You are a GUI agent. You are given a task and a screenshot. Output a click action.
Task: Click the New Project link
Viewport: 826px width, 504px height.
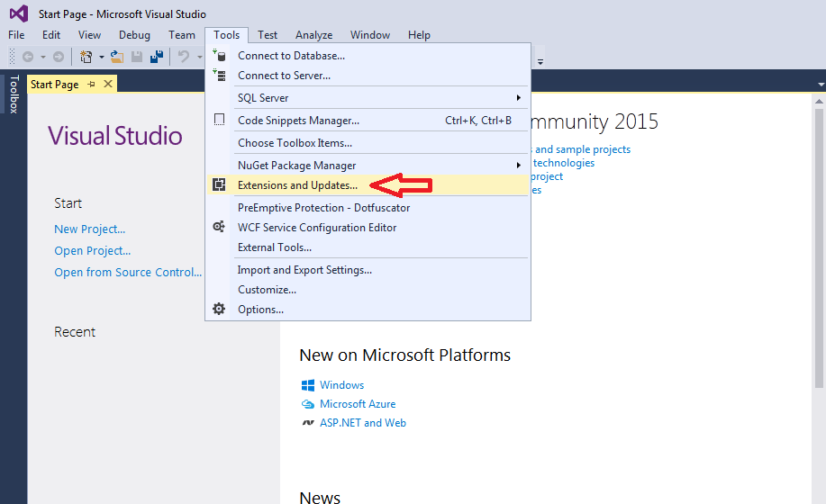click(89, 229)
